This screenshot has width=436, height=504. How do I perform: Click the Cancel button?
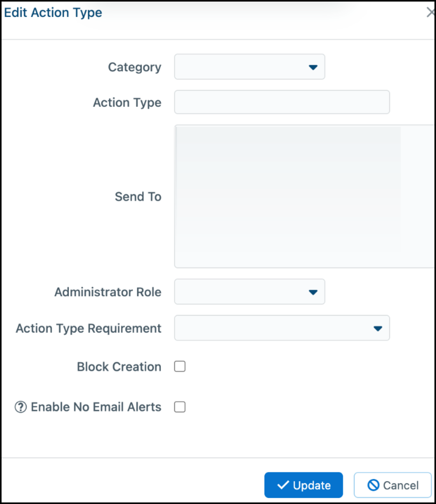[x=392, y=485]
